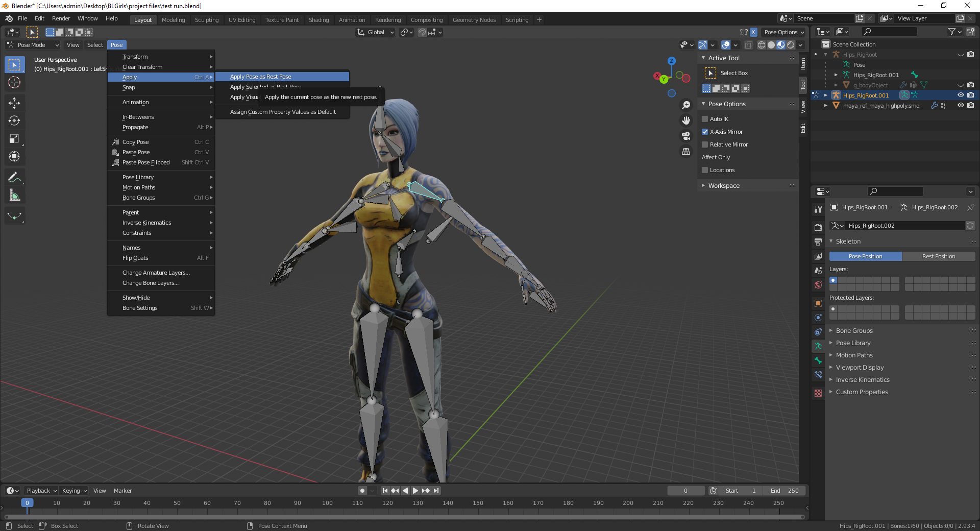Viewport: 980px width, 531px height.
Task: Click the Marker menu in timeline
Action: 122,491
